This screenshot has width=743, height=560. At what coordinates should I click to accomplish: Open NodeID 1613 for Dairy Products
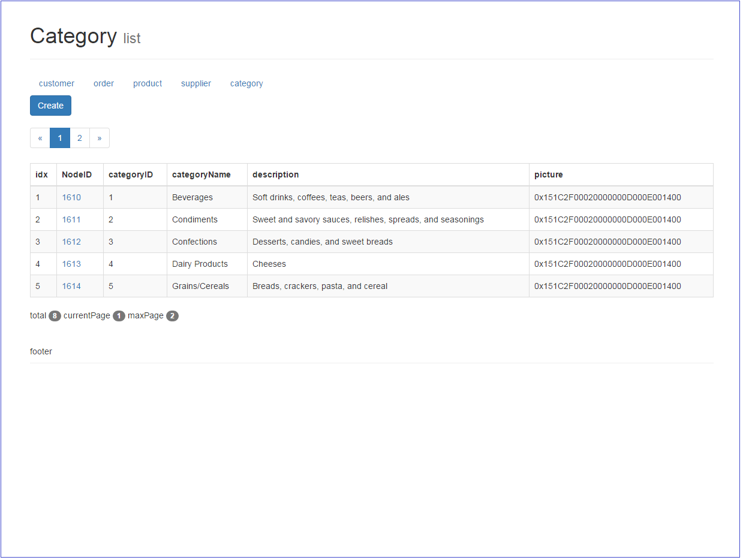(x=71, y=264)
